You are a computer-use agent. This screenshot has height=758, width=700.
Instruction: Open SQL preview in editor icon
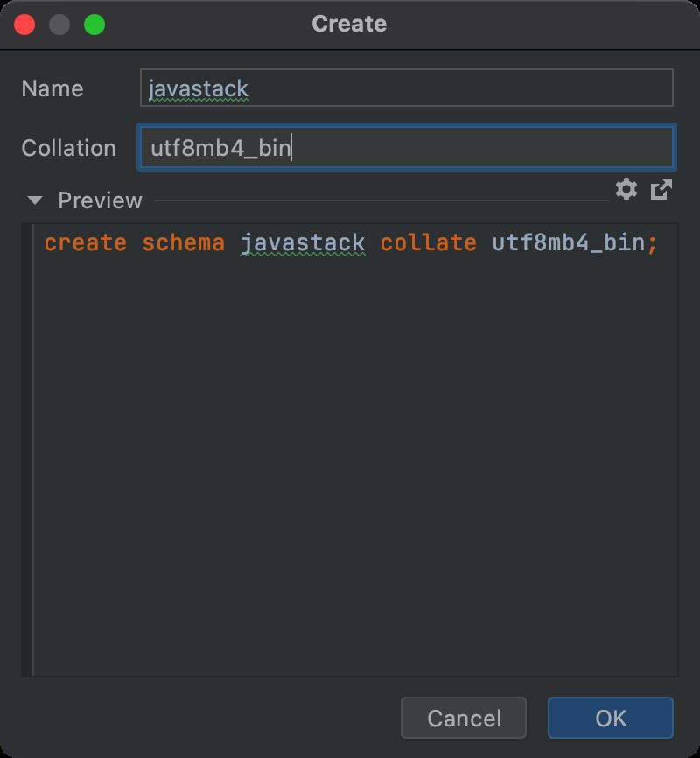coord(661,189)
